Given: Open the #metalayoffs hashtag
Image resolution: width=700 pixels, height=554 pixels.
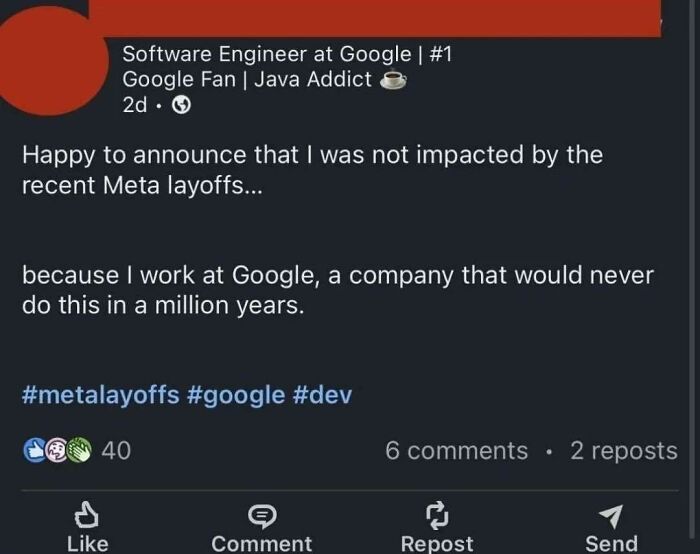Looking at the screenshot, I should (102, 394).
